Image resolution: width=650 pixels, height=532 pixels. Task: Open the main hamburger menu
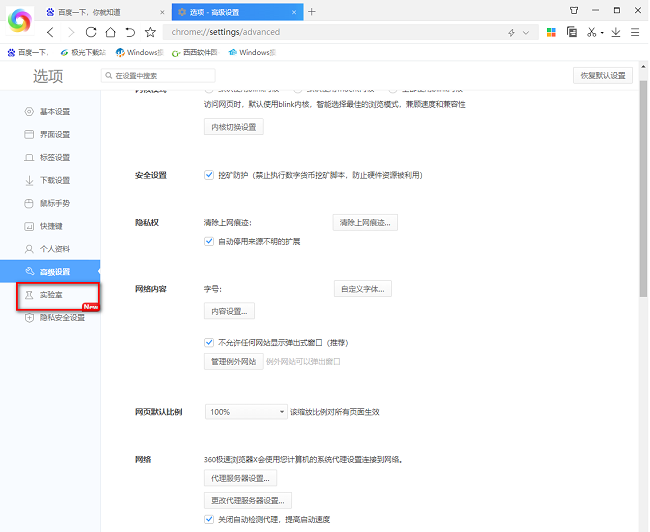pos(635,32)
